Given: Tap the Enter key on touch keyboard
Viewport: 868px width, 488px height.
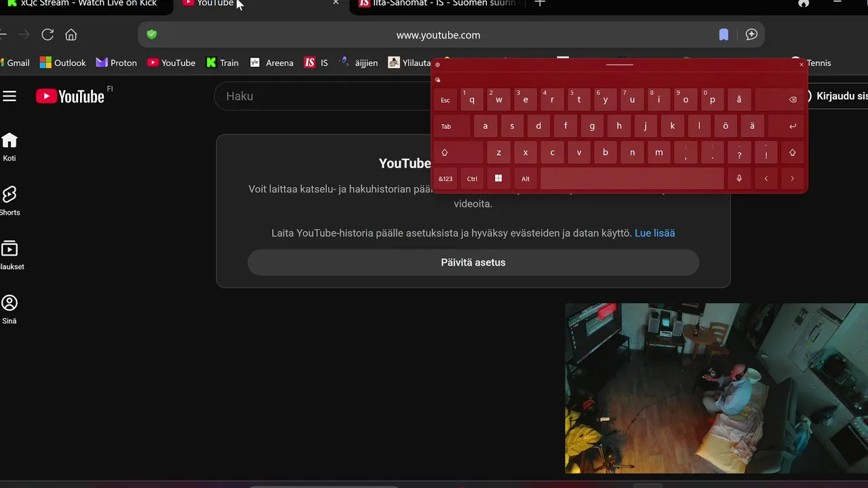Looking at the screenshot, I should click(786, 126).
